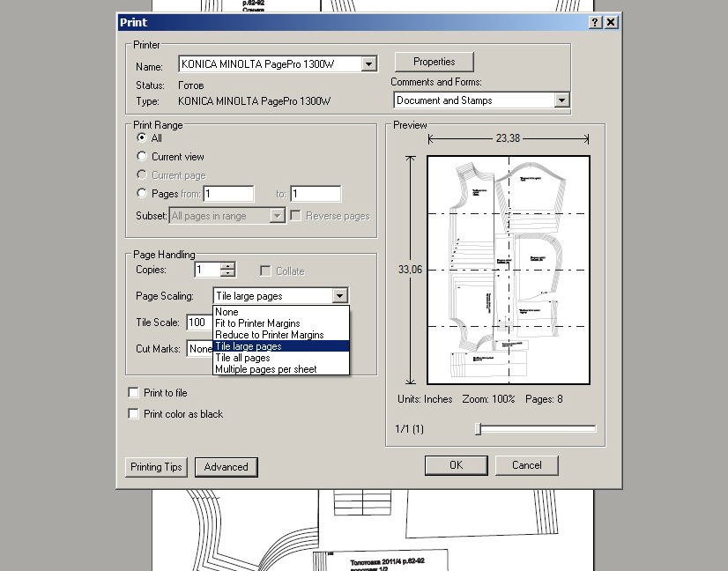Confirm printing with OK
This screenshot has height=571, width=728.
point(456,465)
